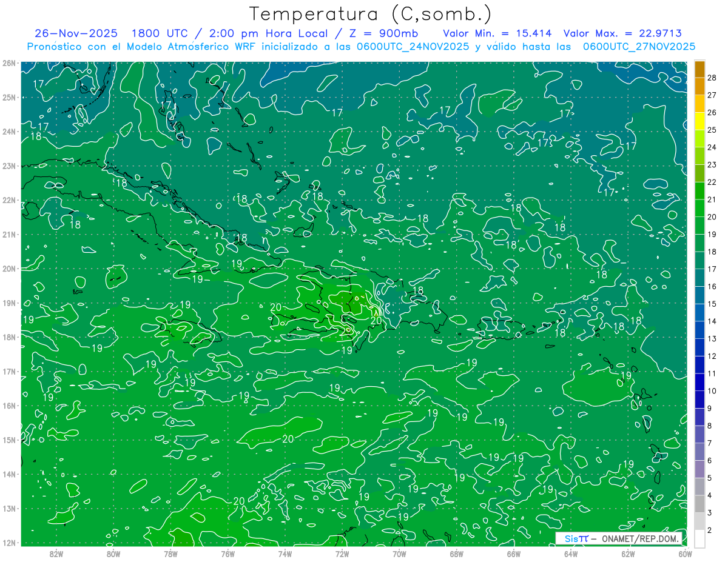This screenshot has height=562, width=728.
Task: Click the '10' color scale label
Action: tap(712, 390)
